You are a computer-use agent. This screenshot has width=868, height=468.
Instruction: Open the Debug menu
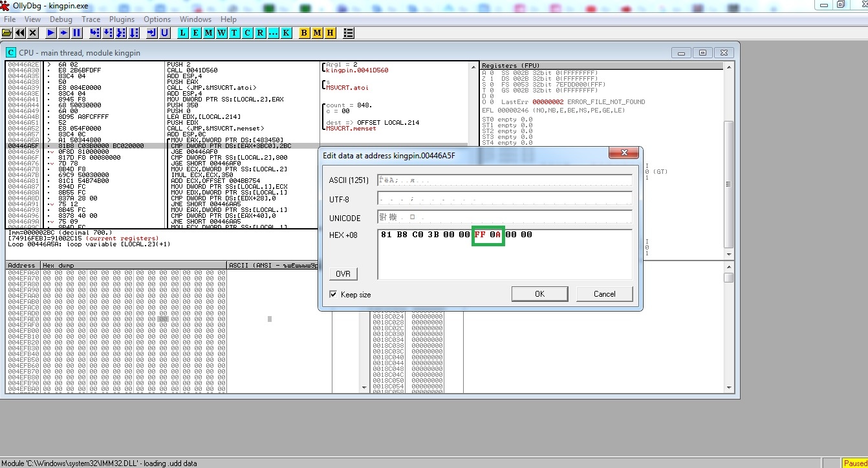tap(61, 19)
